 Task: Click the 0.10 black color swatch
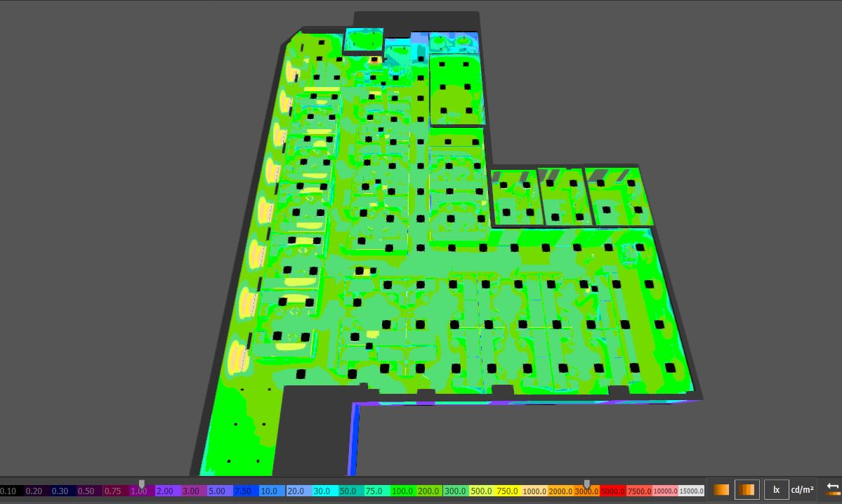tap(9, 491)
